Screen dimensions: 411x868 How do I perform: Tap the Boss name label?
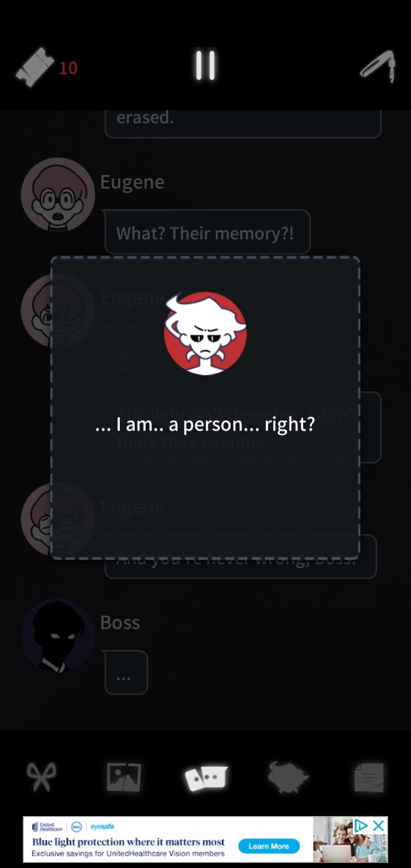(120, 622)
